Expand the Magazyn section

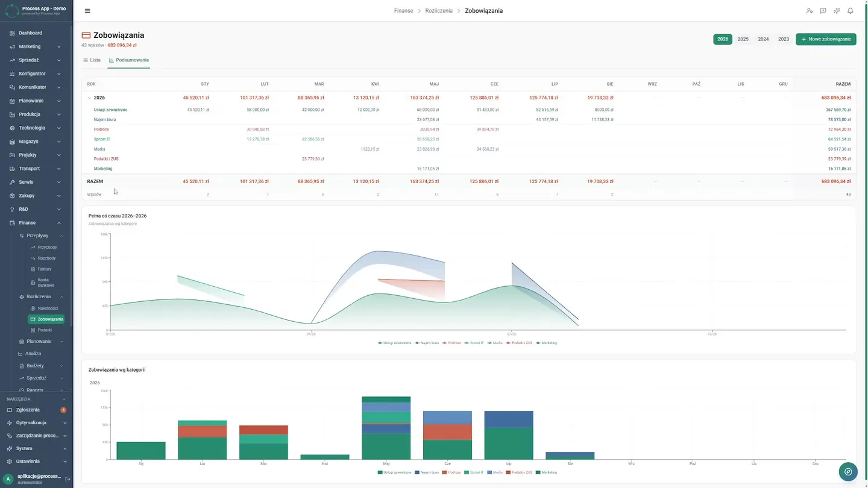[x=36, y=142]
